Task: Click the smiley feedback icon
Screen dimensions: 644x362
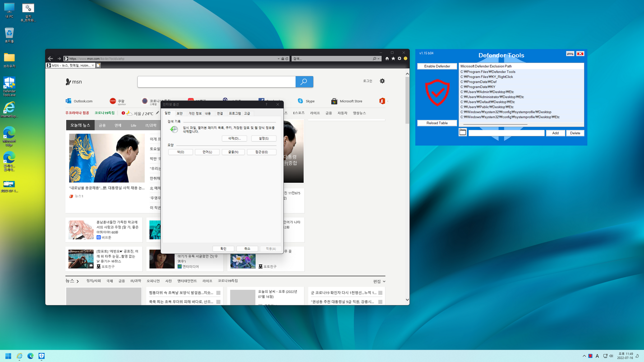Action: pyautogui.click(x=405, y=59)
